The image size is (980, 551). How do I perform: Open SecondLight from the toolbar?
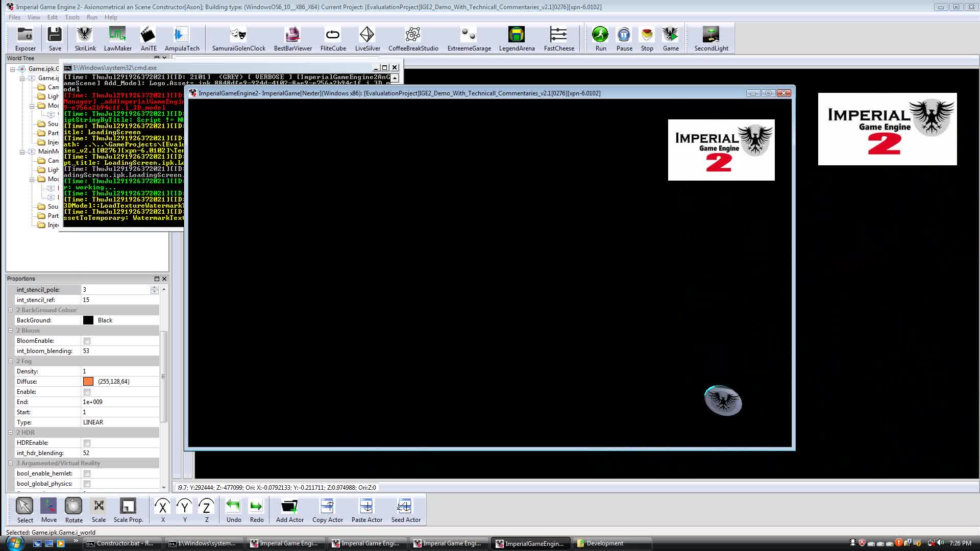(x=710, y=37)
